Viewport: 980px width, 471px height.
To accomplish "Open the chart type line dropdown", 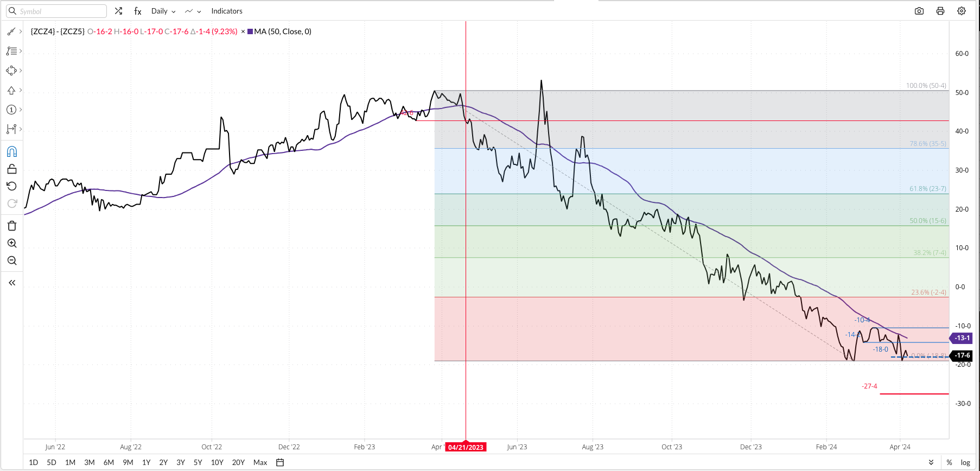I will 193,11.
